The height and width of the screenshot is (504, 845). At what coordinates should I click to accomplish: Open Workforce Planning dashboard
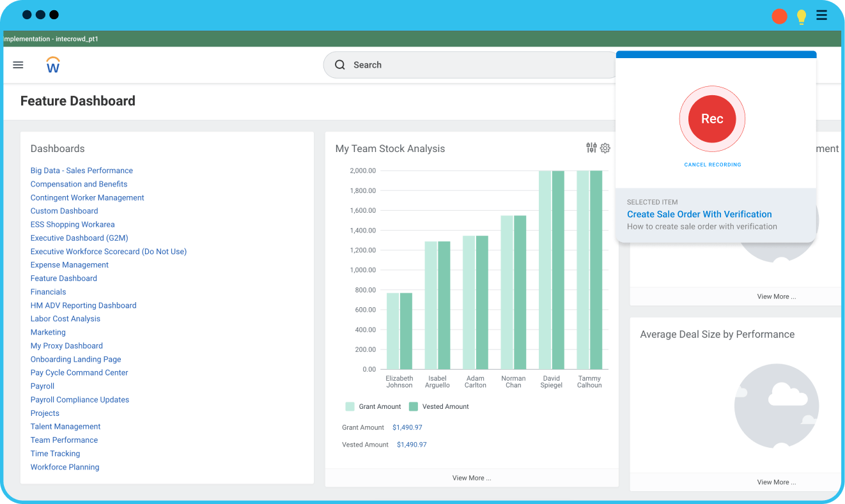[65, 467]
